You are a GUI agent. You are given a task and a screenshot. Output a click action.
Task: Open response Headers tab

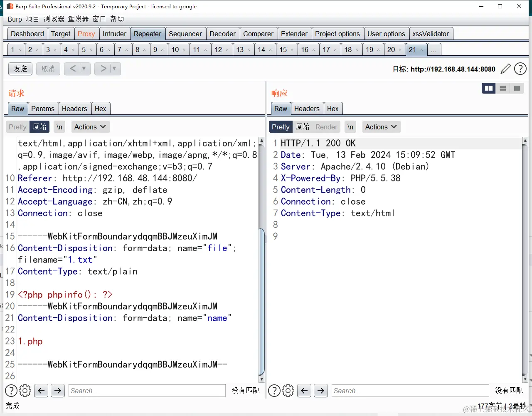click(x=307, y=109)
